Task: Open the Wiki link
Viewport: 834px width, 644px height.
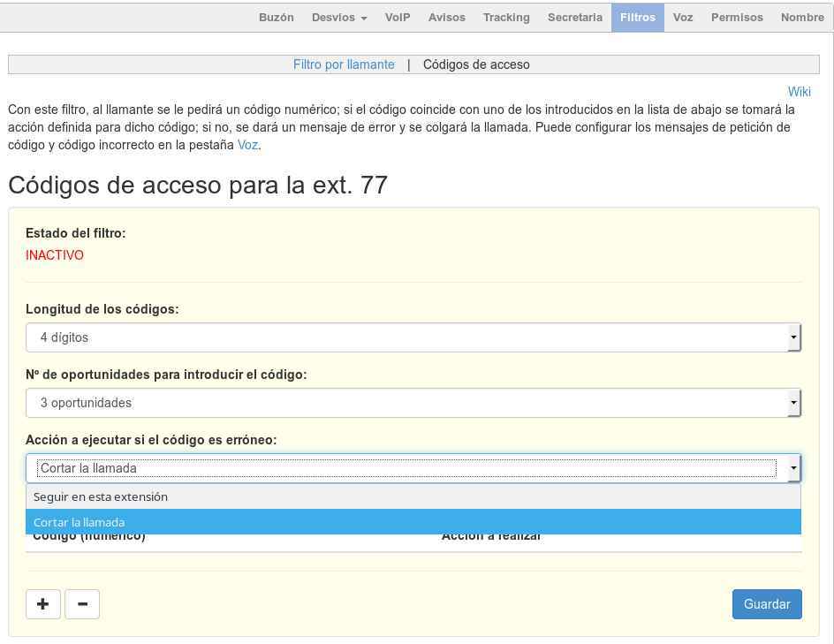Action: point(799,92)
